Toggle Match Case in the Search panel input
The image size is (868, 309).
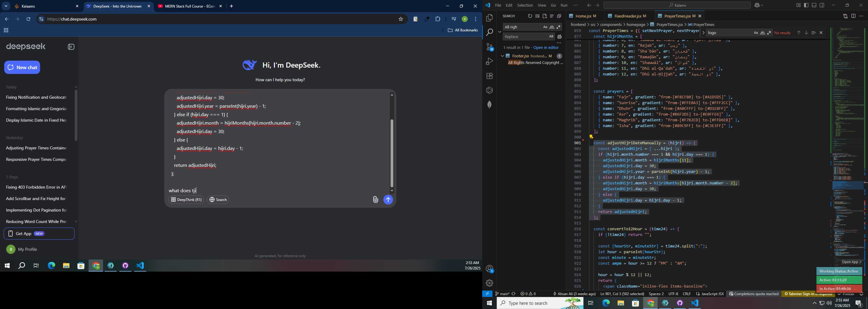(x=545, y=27)
